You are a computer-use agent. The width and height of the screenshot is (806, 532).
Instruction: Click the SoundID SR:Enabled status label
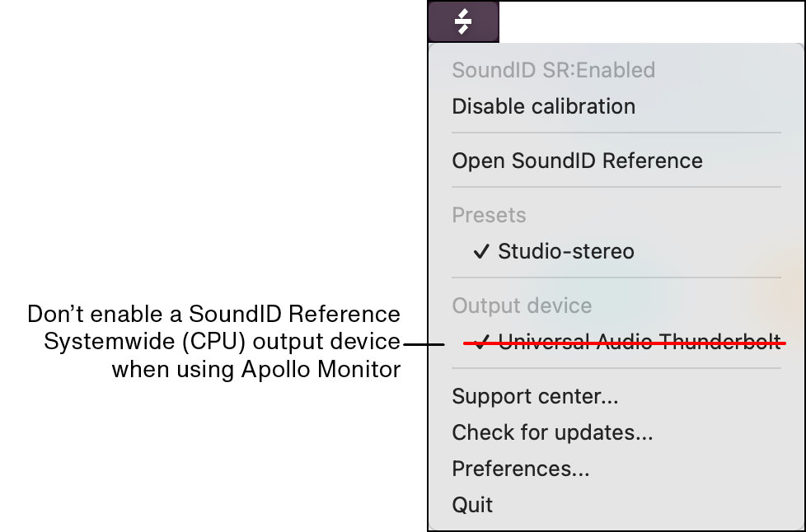(553, 70)
